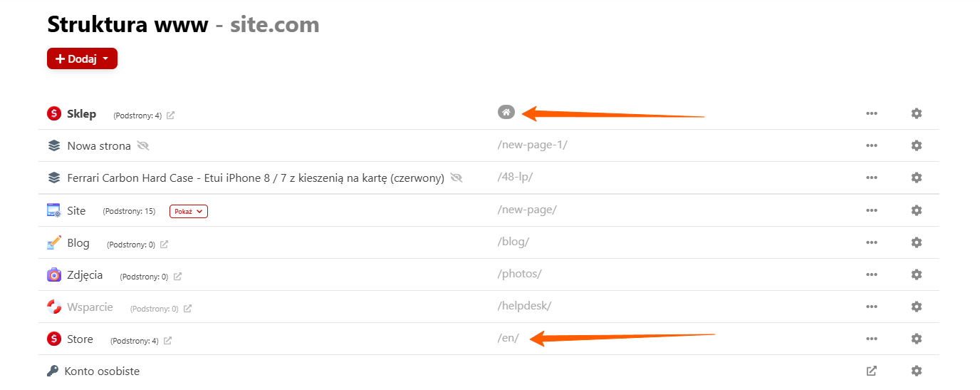Open external link icon next to Store
Screen dimensions: 980x390
pyautogui.click(x=167, y=341)
